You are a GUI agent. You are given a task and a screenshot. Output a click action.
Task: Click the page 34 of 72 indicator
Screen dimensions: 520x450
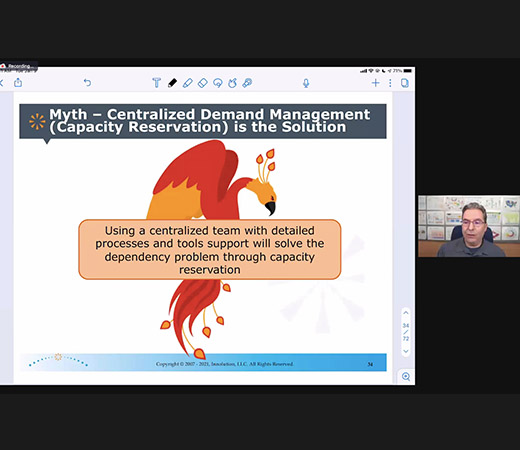(x=406, y=332)
